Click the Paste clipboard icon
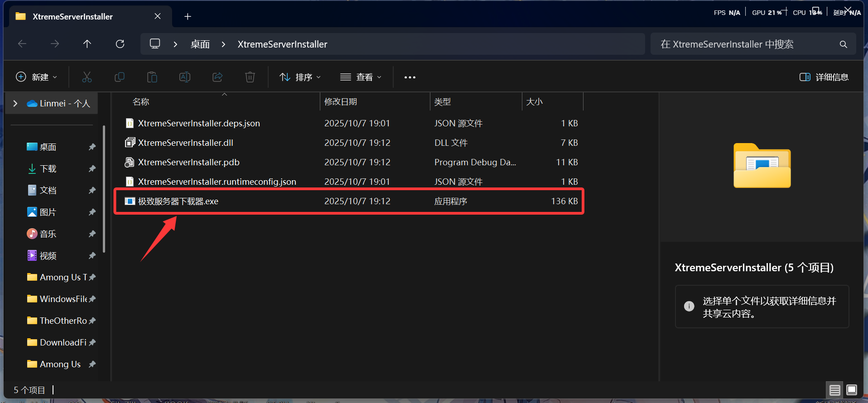 tap(152, 77)
